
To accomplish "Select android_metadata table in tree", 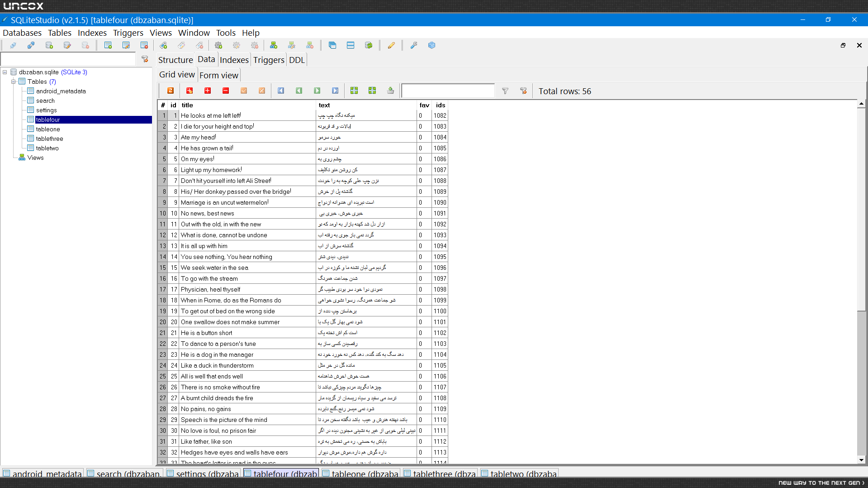I will pos(61,91).
